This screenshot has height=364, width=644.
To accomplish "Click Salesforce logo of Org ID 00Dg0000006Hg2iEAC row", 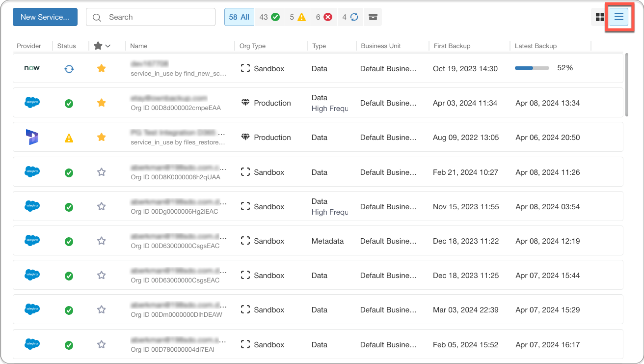I will click(32, 206).
